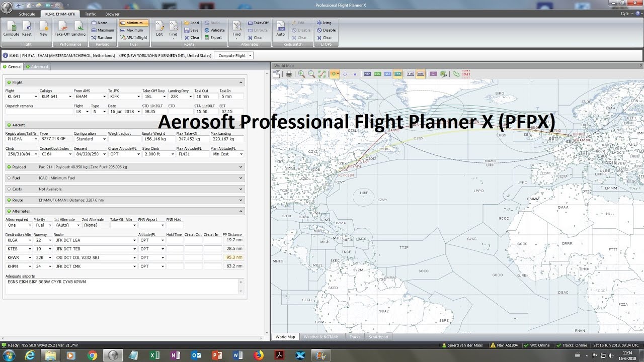This screenshot has height=362, width=644.
Task: Click the KLGA destination alternate field
Action: pyautogui.click(x=19, y=240)
